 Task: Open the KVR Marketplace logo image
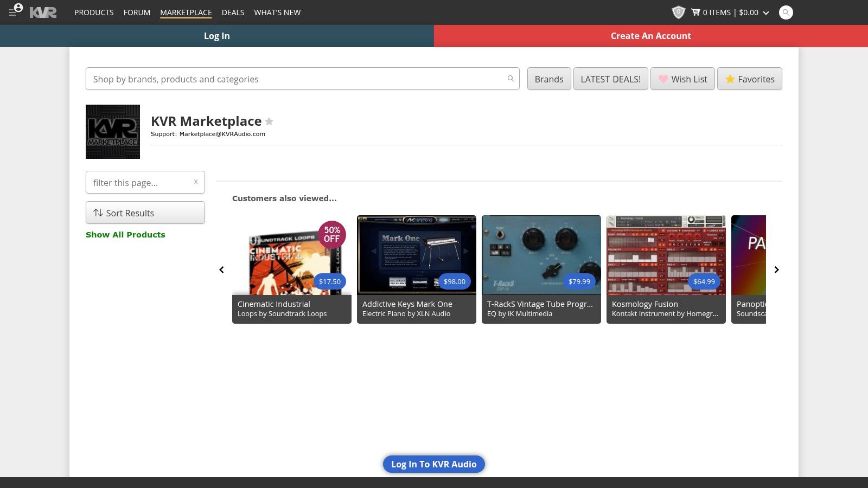[113, 132]
